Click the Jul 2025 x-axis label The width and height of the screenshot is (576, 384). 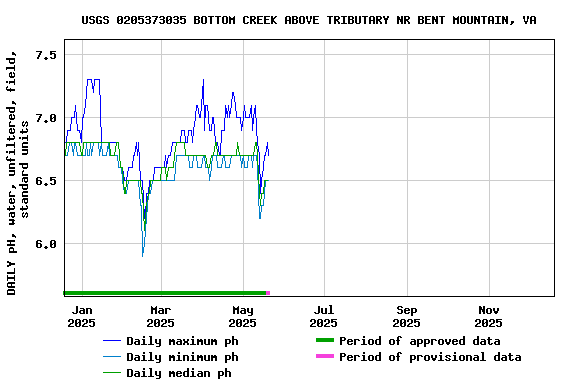point(324,317)
